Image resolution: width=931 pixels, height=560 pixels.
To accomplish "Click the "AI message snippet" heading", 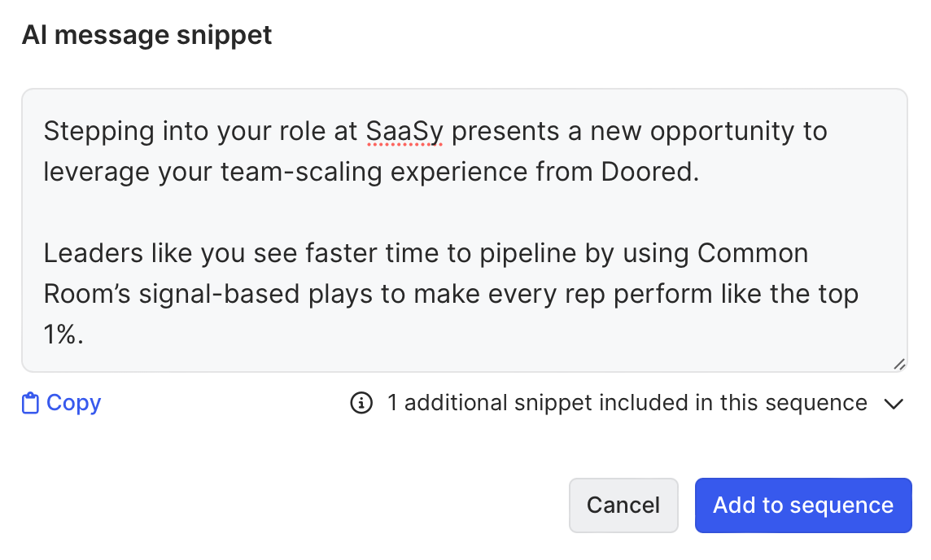I will [147, 35].
